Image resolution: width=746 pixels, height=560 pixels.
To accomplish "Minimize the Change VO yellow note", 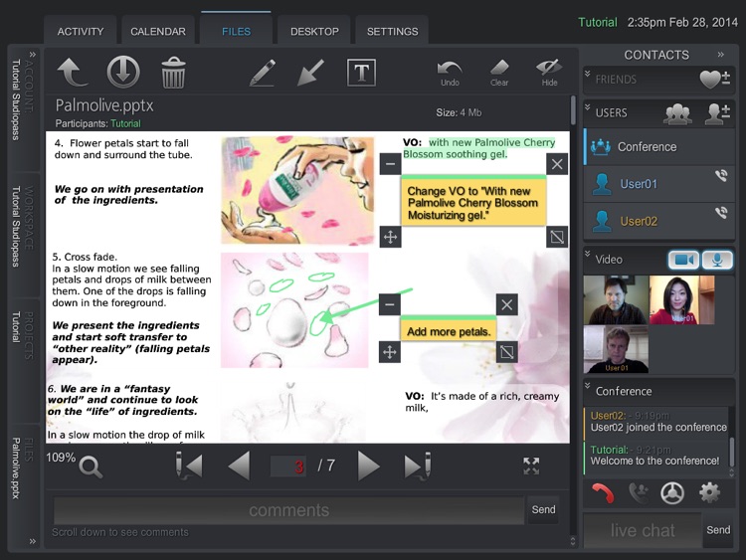I will (390, 164).
